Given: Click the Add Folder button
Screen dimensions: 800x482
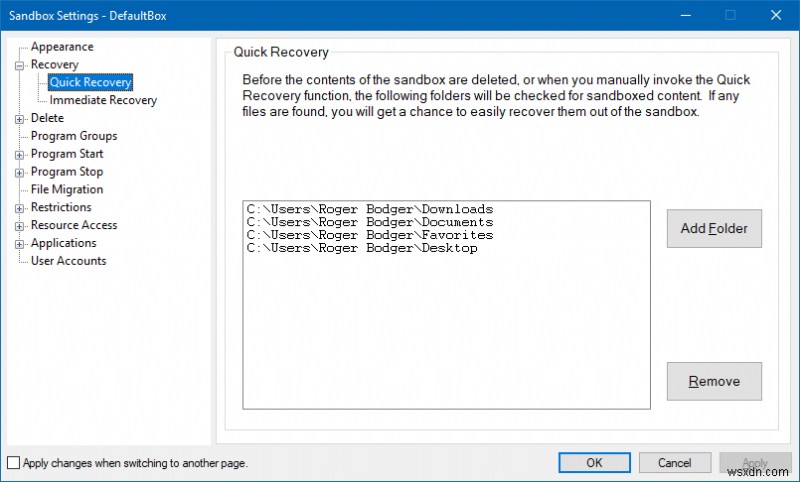Looking at the screenshot, I should coord(714,229).
